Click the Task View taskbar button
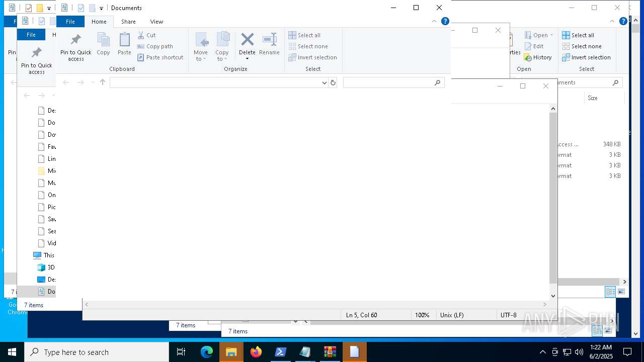This screenshot has width=644, height=362. tap(181, 352)
